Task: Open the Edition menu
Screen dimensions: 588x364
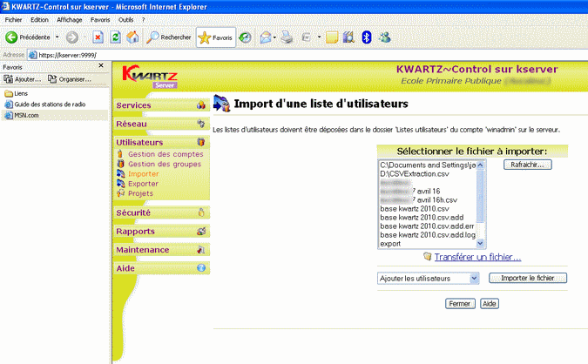Action: pyautogui.click(x=39, y=20)
